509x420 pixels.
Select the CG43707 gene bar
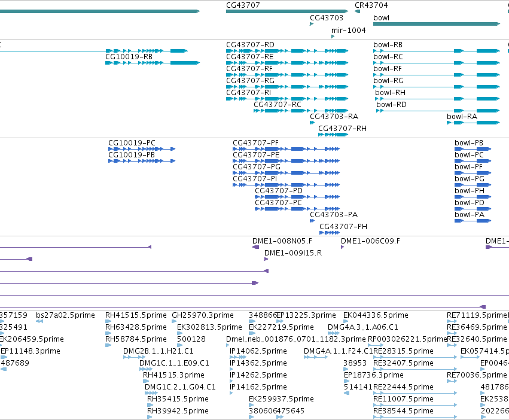click(x=287, y=11)
